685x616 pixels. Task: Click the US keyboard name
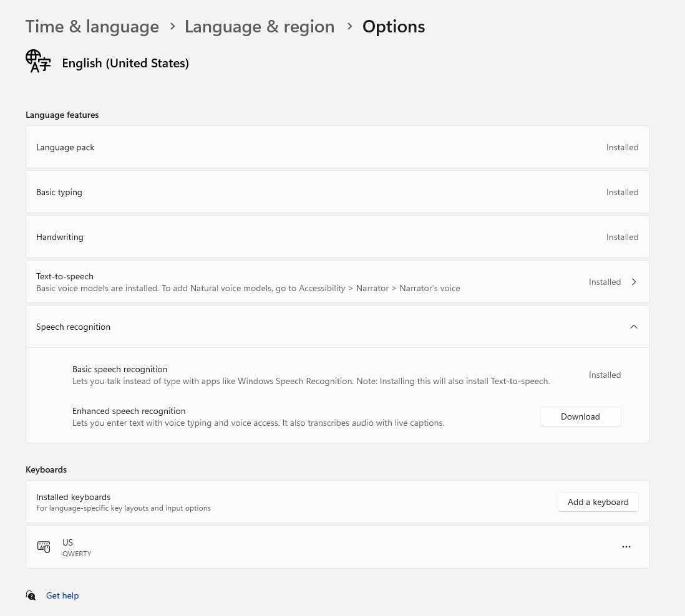coord(68,542)
